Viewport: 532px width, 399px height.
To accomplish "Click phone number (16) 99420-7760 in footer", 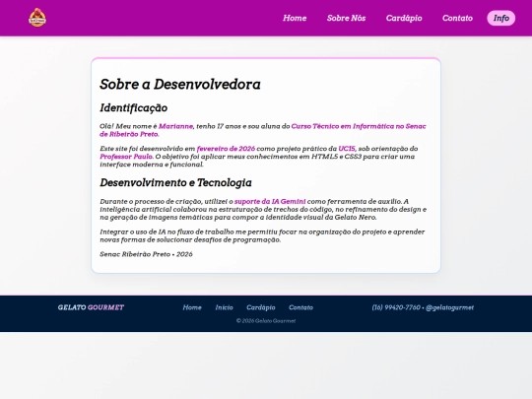I will pos(396,307).
